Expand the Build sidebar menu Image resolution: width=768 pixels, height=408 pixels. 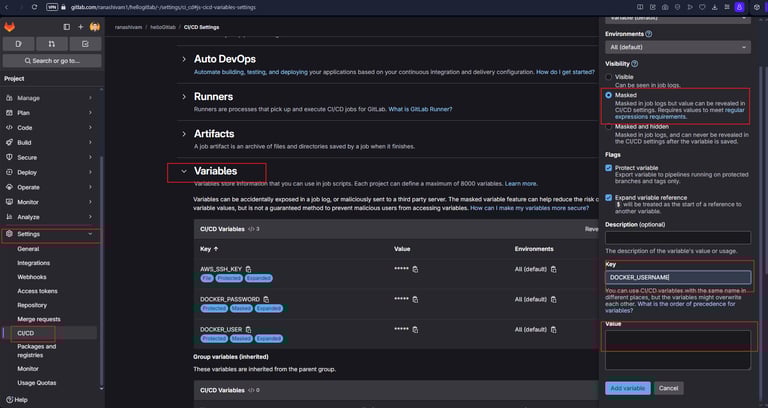click(x=51, y=143)
